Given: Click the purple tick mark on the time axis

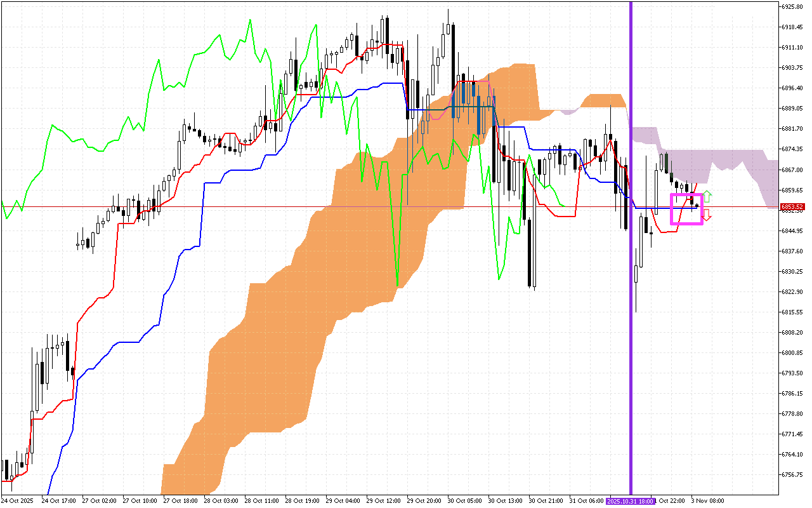Looking at the screenshot, I should 631,493.
